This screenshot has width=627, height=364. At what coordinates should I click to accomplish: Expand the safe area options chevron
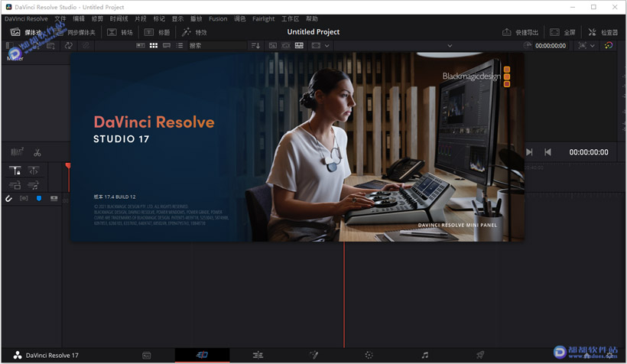tap(327, 46)
